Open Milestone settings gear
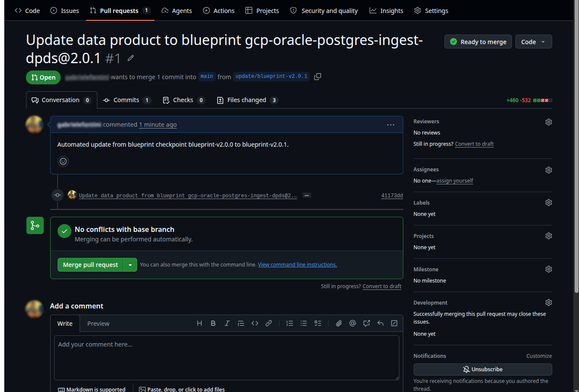579x392 pixels. (549, 269)
